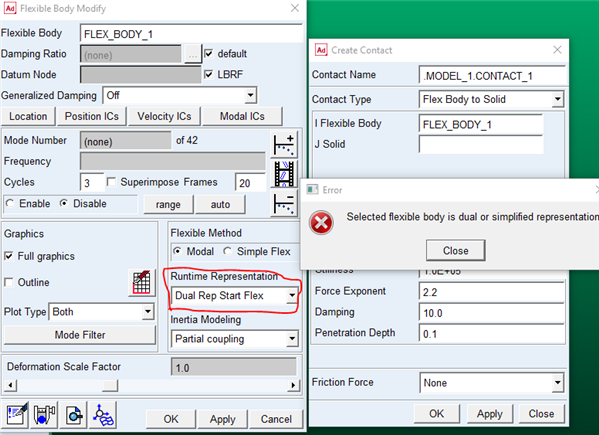The width and height of the screenshot is (599, 435).
Task: Click the node network icon, bottom toolbar
Action: pos(103,415)
